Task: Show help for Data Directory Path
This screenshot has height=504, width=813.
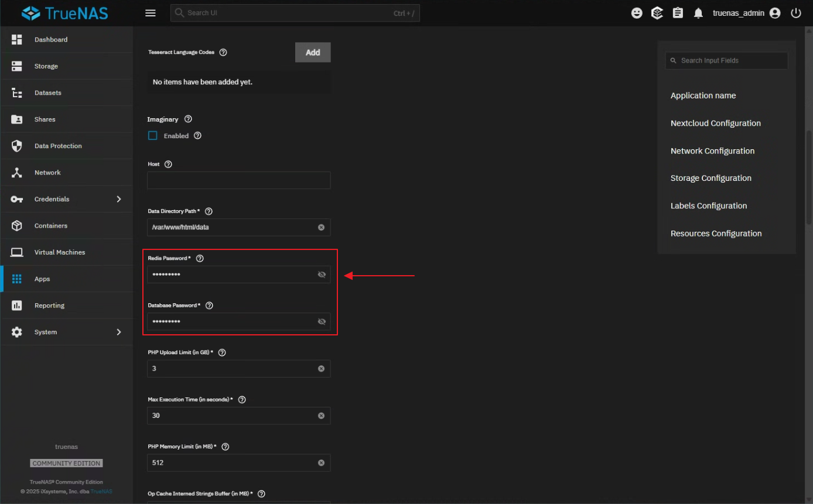Action: (209, 211)
